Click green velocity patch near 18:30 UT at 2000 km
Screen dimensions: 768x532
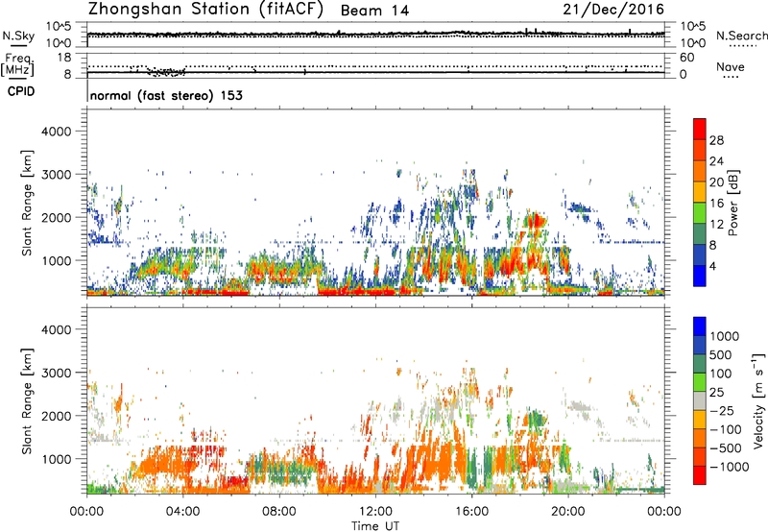point(537,418)
